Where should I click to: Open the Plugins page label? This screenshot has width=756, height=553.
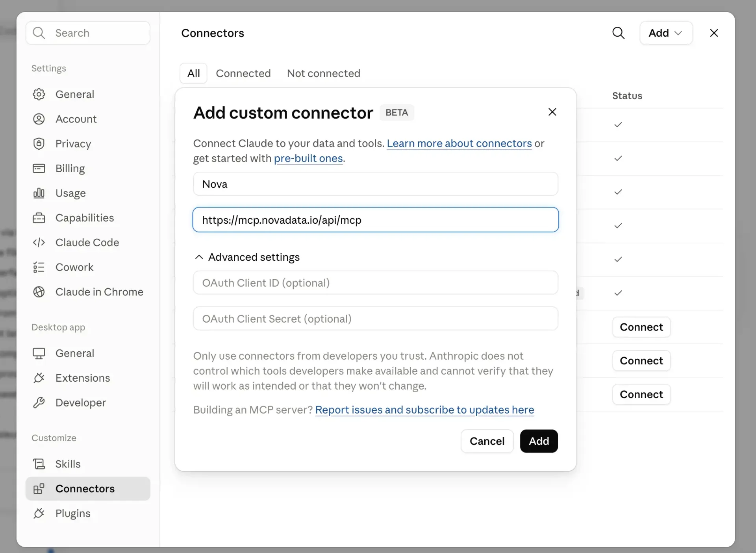tap(73, 514)
